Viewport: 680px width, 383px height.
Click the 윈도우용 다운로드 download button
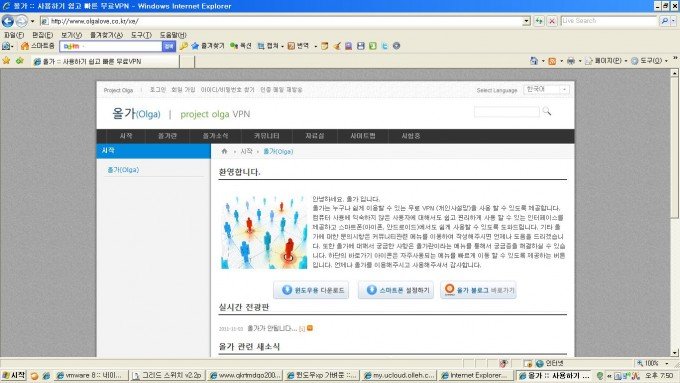tap(311, 290)
